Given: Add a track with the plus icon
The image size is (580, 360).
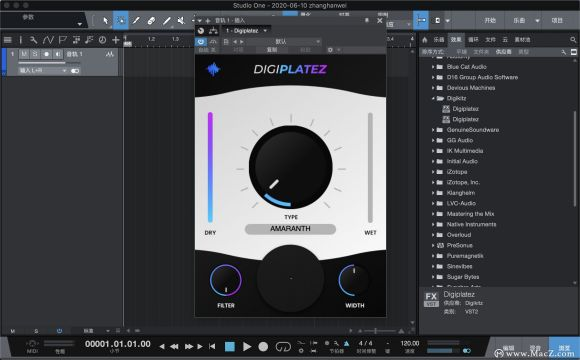Looking at the screenshot, I should [x=116, y=40].
